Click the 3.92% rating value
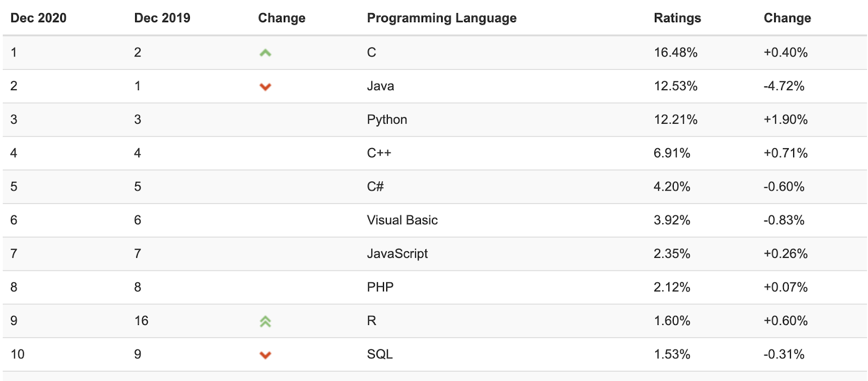This screenshot has width=868, height=381. click(x=672, y=220)
